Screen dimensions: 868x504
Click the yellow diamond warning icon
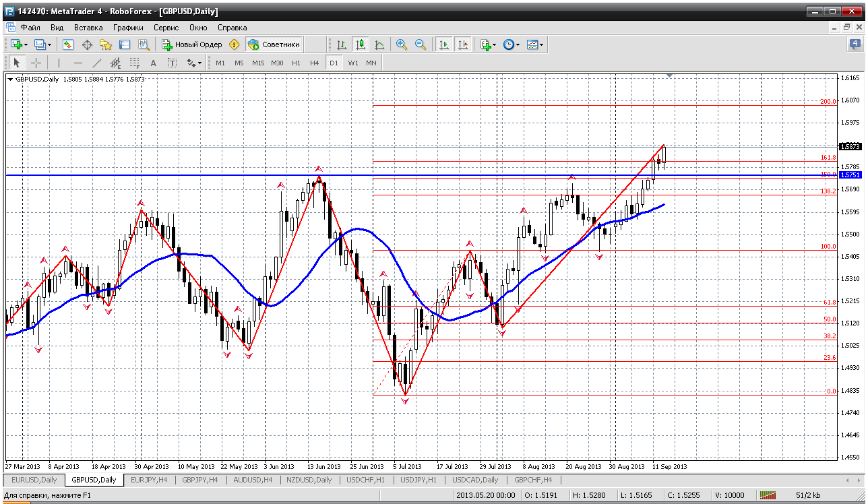pos(235,44)
